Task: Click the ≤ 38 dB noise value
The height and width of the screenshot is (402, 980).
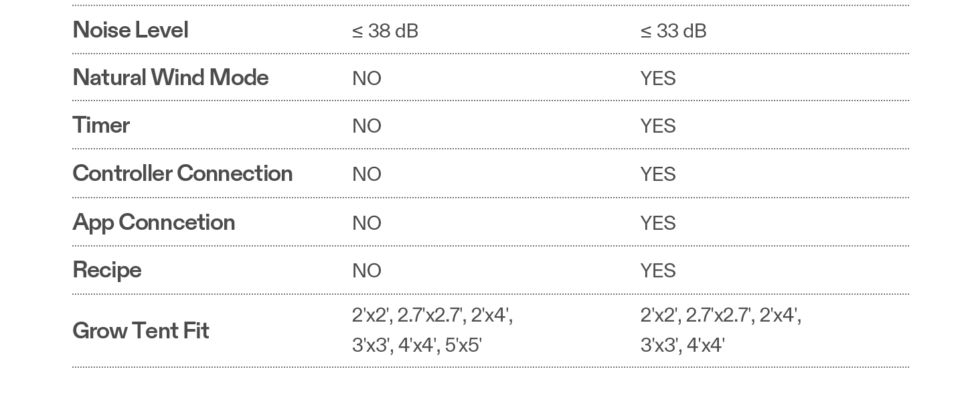Action: click(x=385, y=31)
